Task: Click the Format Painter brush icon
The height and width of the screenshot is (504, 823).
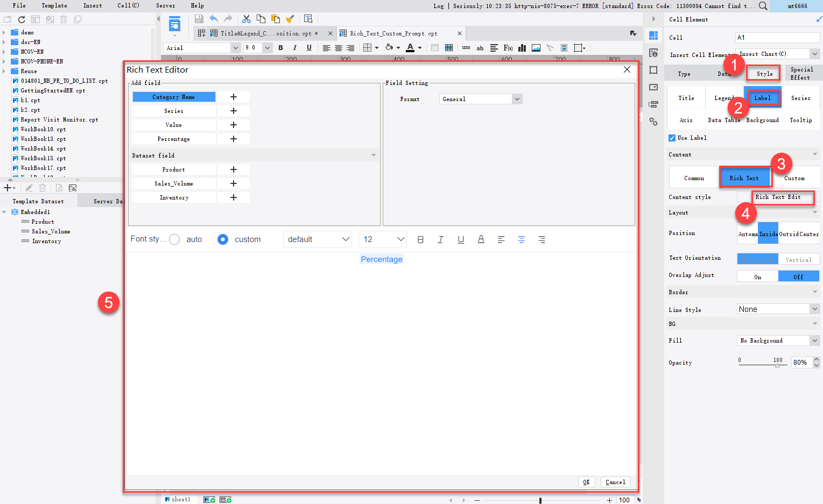Action: tap(290, 19)
